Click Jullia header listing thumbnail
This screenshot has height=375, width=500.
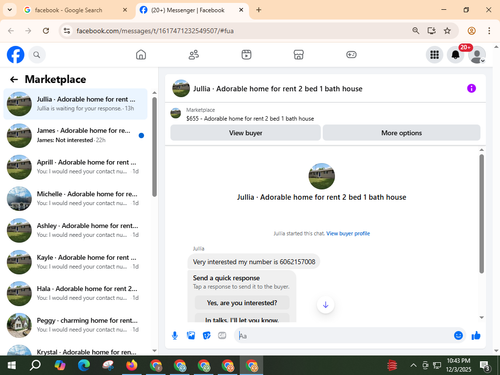pos(181,88)
